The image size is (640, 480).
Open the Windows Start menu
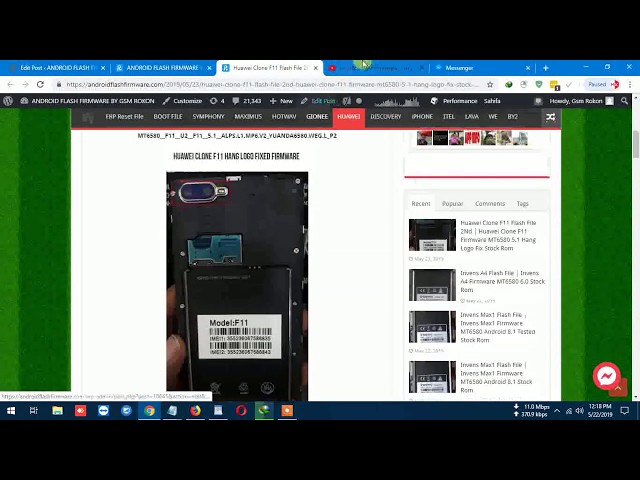pos(11,411)
